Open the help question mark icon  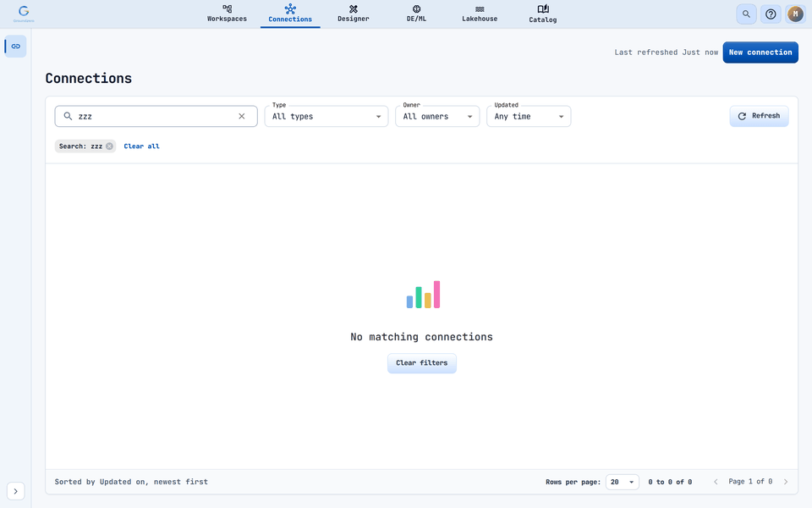(x=771, y=14)
